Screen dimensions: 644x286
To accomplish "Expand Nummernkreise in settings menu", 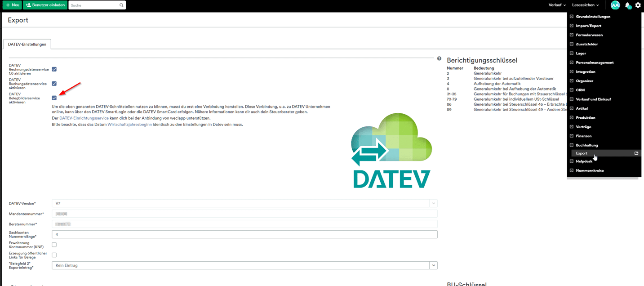I will (x=589, y=170).
